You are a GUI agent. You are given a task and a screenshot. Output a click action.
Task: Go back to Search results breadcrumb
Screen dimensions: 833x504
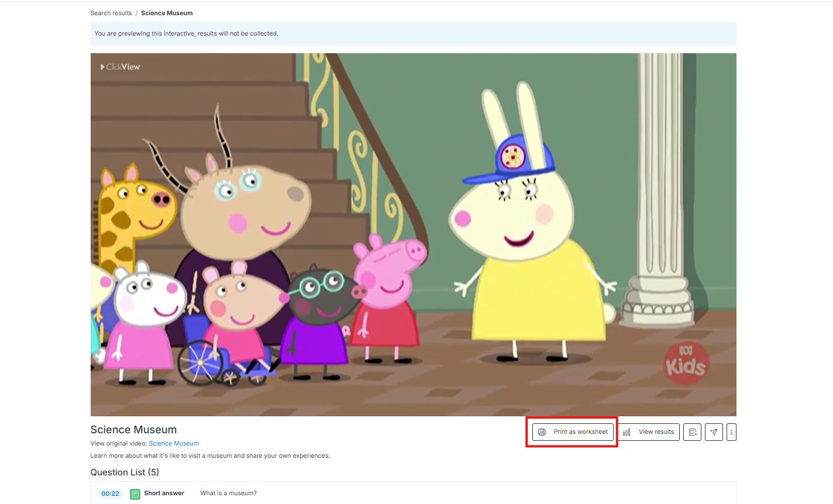coord(111,13)
